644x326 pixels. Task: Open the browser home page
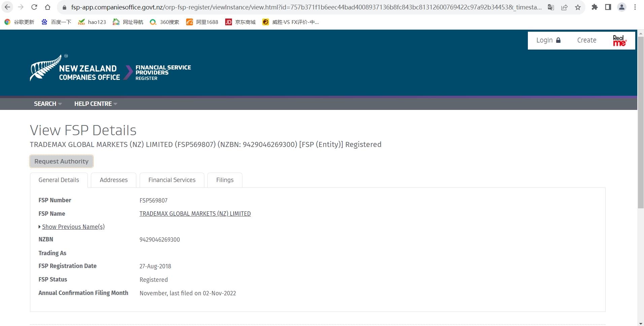[x=47, y=7]
